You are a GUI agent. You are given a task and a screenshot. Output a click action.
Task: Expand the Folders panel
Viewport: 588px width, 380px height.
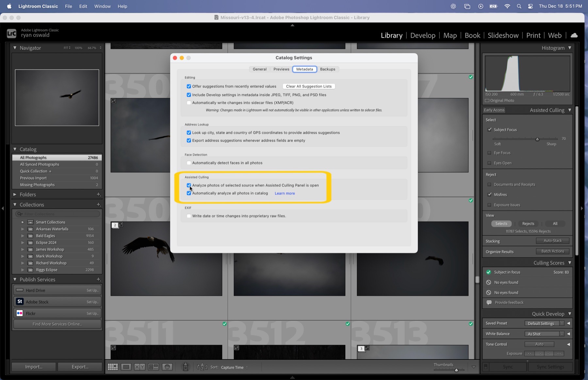coord(15,194)
